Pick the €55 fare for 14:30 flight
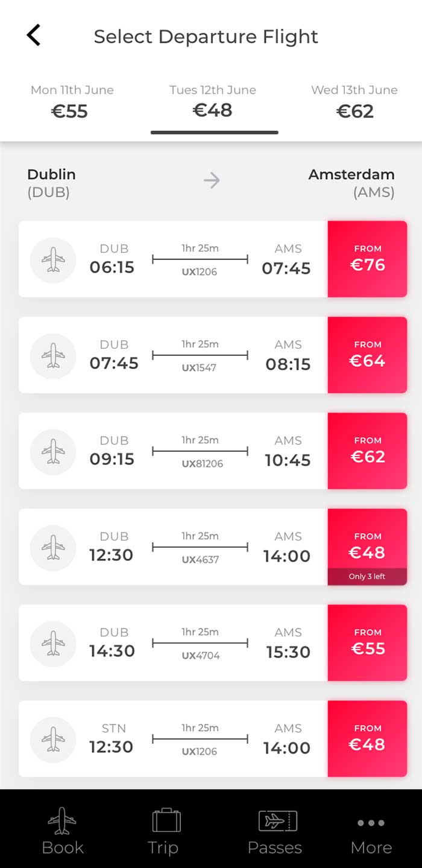 [367, 642]
